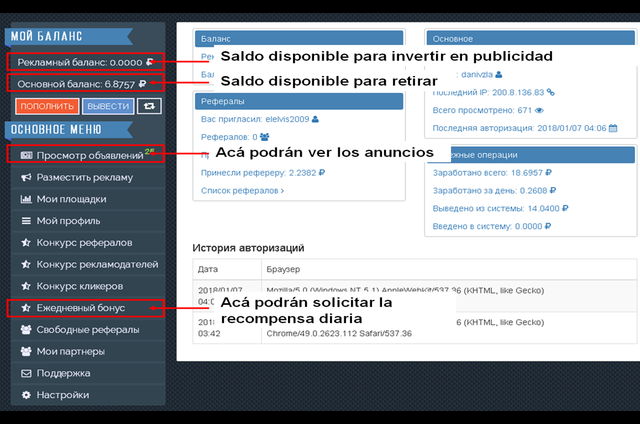Select Мои партнеры in sidebar

88,351
